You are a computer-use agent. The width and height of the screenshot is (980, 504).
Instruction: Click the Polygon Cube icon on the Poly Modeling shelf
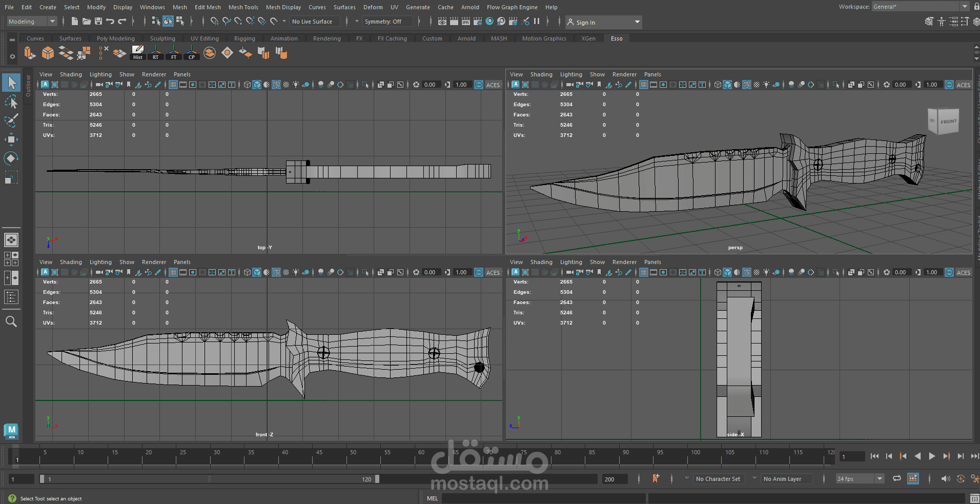pyautogui.click(x=47, y=53)
